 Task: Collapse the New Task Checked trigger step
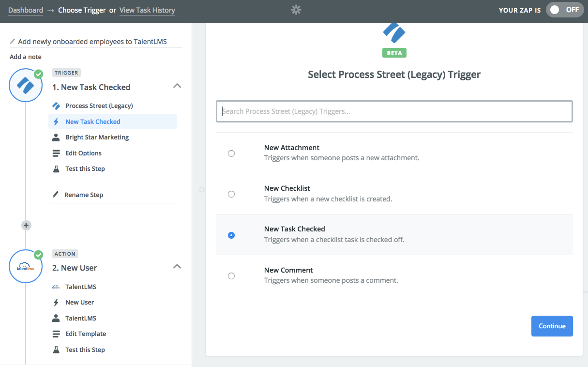coord(177,86)
